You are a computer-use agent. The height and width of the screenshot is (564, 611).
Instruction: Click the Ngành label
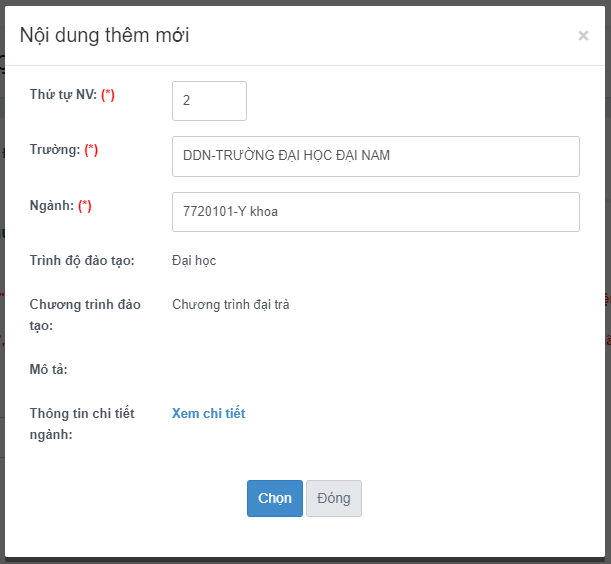point(52,205)
